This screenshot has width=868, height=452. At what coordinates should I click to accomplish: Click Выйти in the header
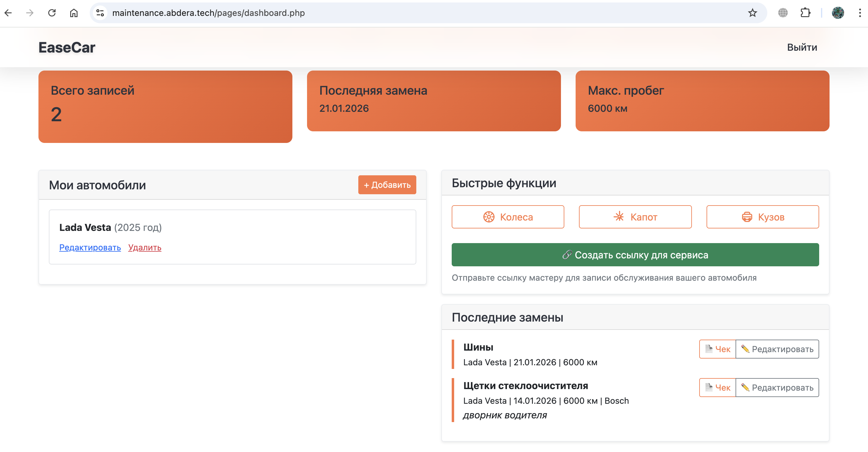tap(802, 47)
